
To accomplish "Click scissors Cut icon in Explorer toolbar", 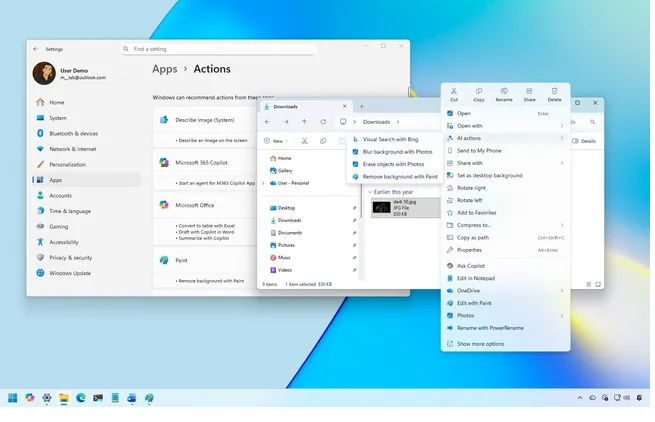I will pos(305,141).
